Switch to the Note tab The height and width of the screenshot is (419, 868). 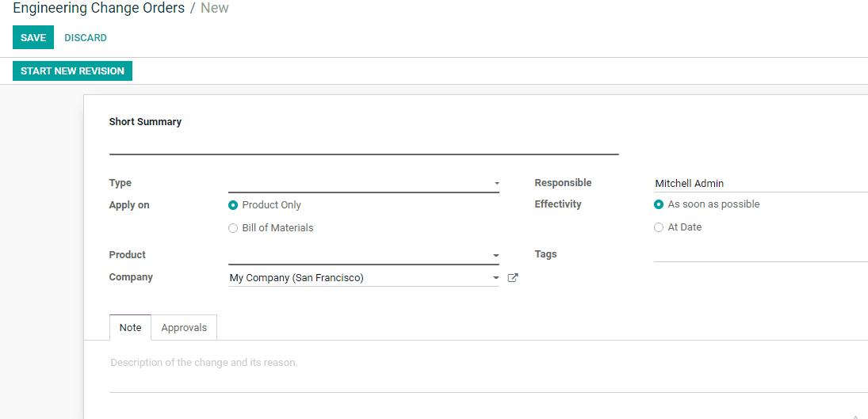130,327
